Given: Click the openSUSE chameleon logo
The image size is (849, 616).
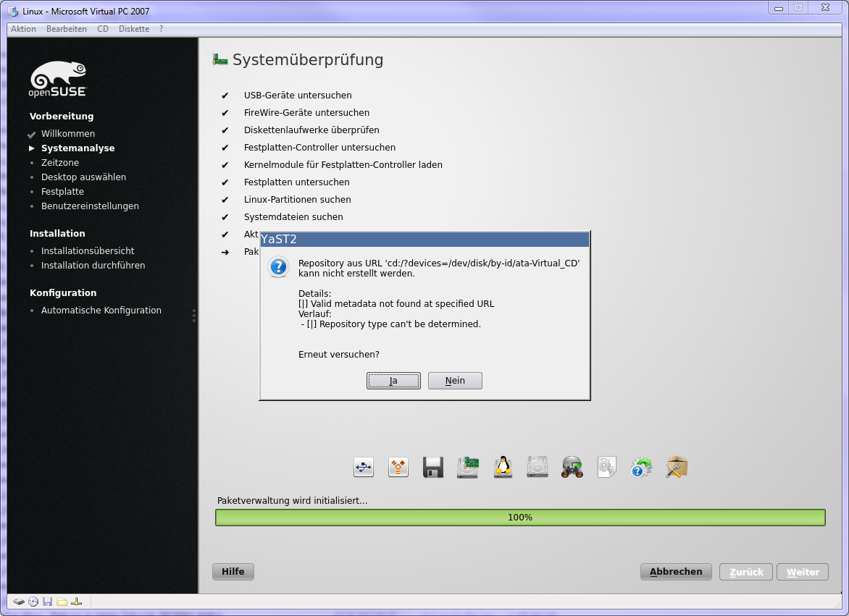Looking at the screenshot, I should point(58,79).
